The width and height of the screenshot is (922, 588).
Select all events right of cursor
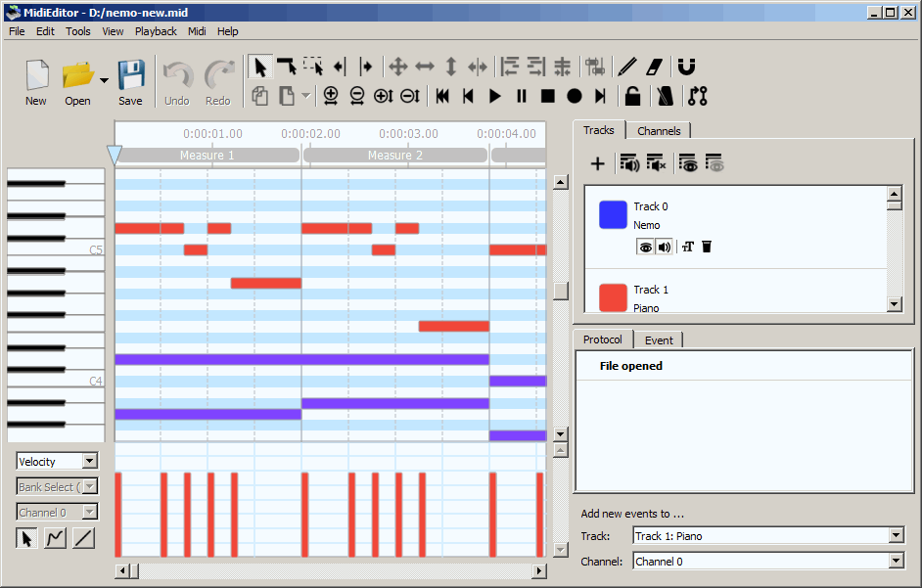tap(366, 68)
